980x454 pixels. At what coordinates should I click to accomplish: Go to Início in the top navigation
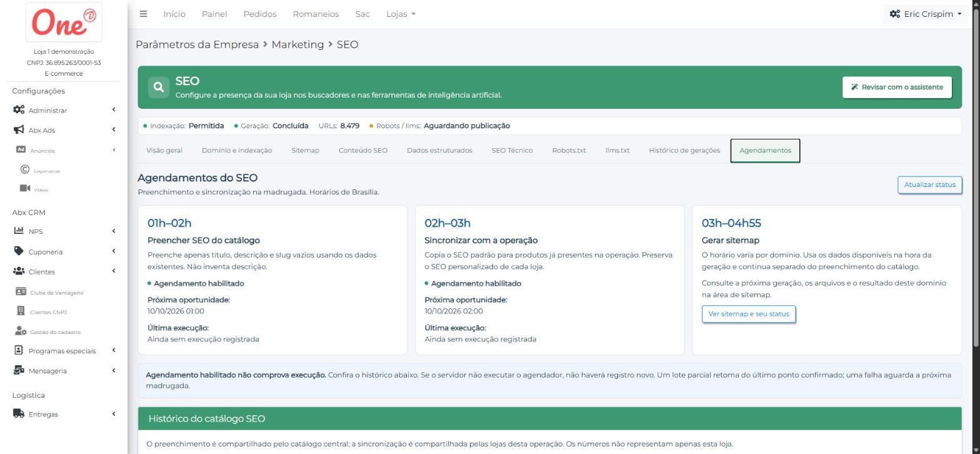[174, 14]
